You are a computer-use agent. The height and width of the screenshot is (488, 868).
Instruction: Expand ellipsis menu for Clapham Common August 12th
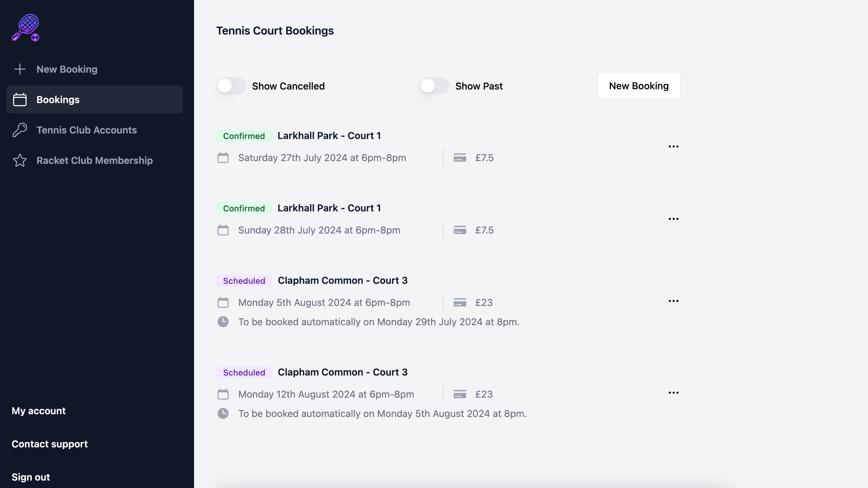pos(673,393)
